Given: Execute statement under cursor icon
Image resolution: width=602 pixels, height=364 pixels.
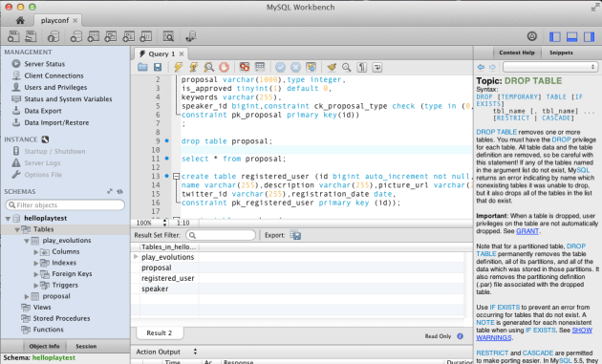Looking at the screenshot, I should (193, 67).
